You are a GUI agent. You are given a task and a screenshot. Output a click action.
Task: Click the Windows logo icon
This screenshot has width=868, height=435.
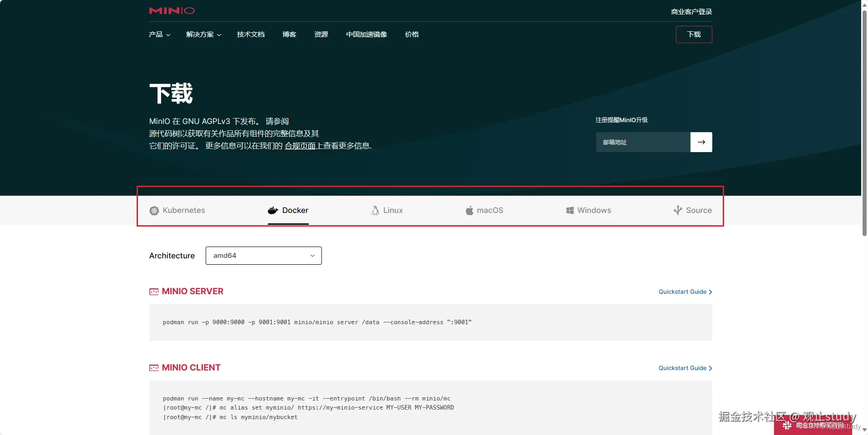(x=570, y=210)
